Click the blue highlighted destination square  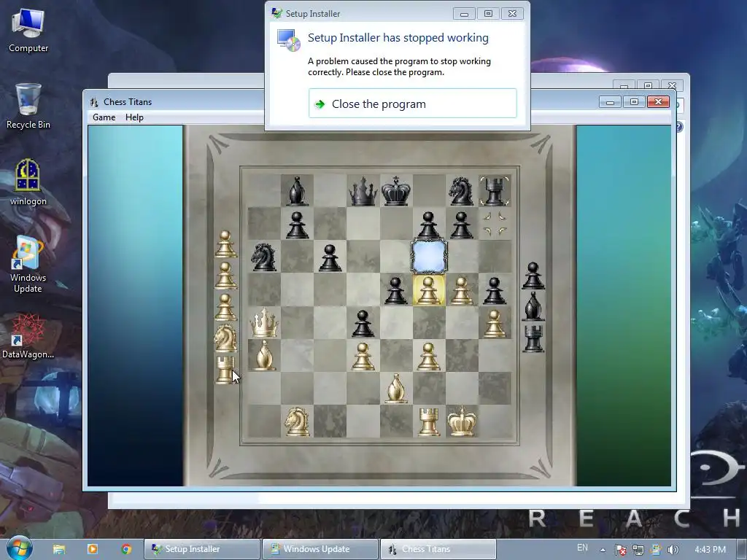[x=429, y=257]
